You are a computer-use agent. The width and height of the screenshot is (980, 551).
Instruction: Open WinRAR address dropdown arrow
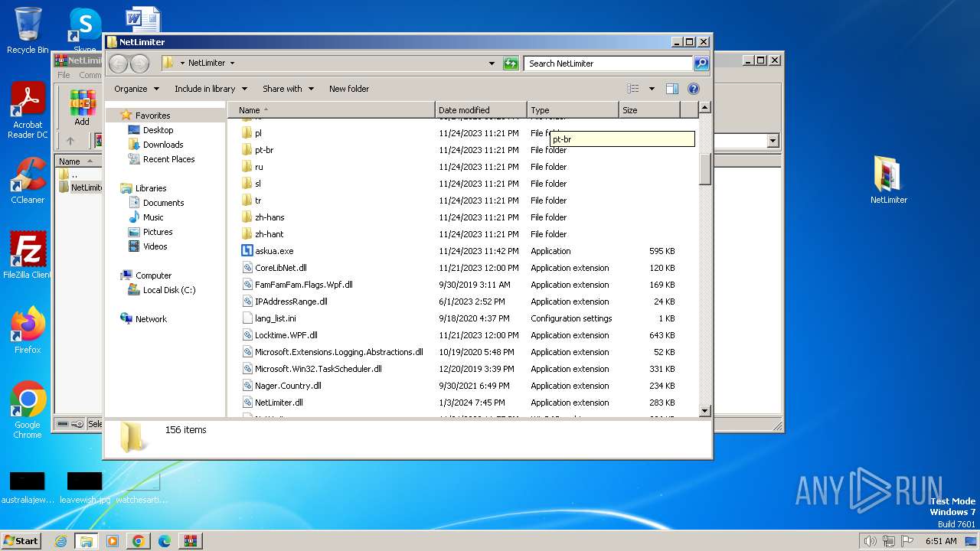pos(773,141)
